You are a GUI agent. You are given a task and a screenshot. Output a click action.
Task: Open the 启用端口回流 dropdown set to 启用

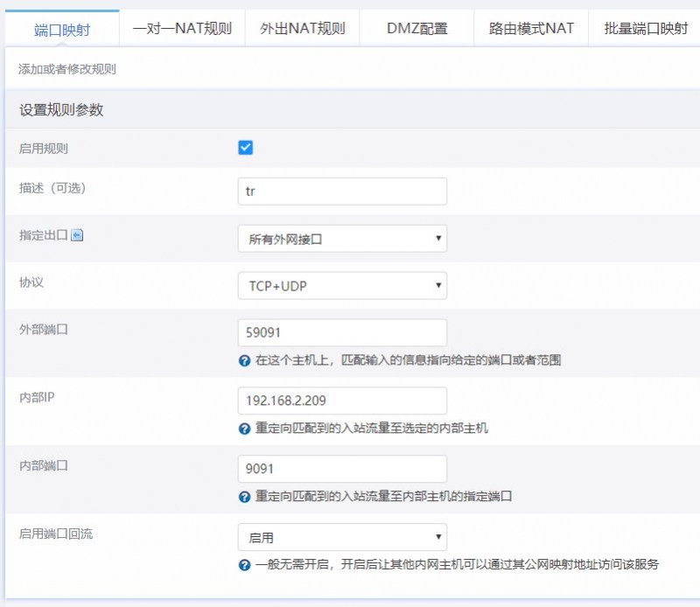(342, 537)
